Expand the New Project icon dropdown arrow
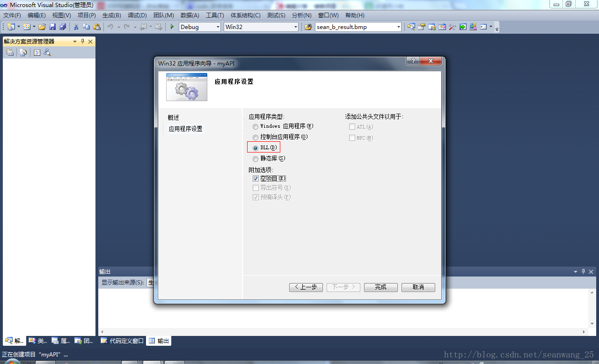This screenshot has width=599, height=364. click(x=19, y=27)
